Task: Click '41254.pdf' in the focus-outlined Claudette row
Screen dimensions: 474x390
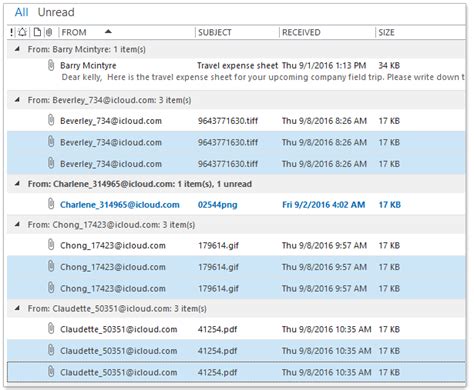Action: 217,372
